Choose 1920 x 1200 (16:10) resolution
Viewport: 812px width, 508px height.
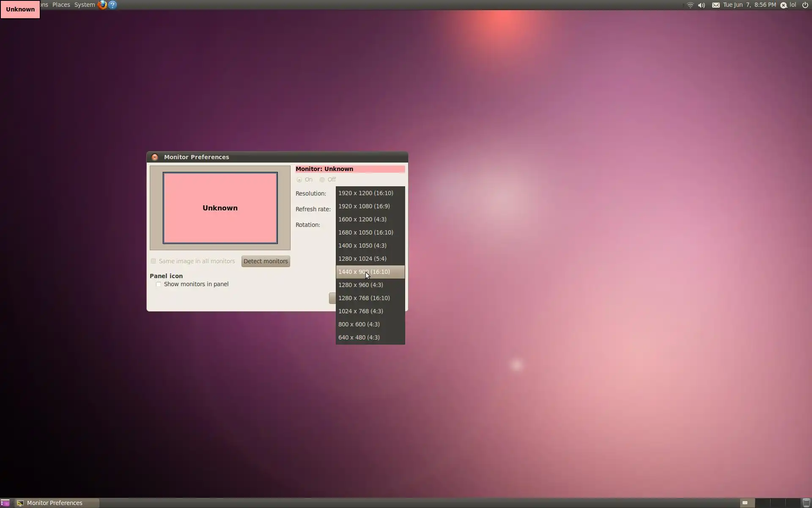tap(365, 193)
